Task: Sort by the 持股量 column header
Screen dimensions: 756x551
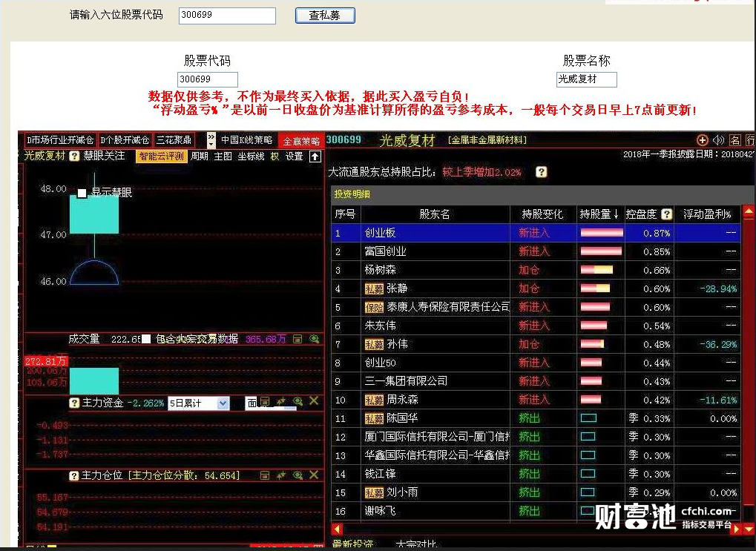Action: [599, 214]
